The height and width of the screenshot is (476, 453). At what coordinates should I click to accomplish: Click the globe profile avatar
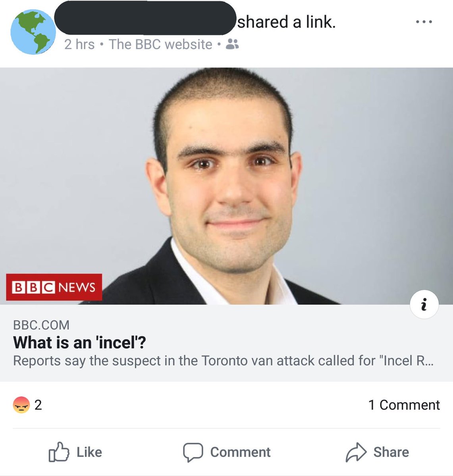[x=33, y=32]
